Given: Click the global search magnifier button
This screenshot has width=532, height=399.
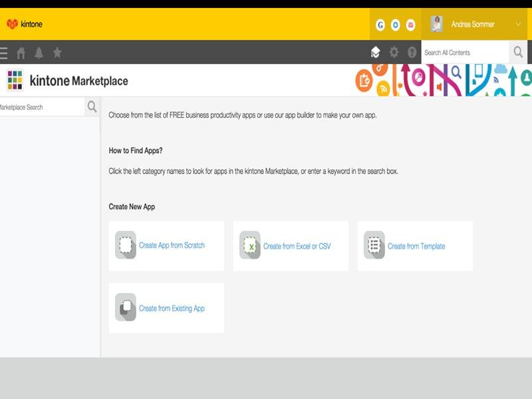Looking at the screenshot, I should (518, 53).
